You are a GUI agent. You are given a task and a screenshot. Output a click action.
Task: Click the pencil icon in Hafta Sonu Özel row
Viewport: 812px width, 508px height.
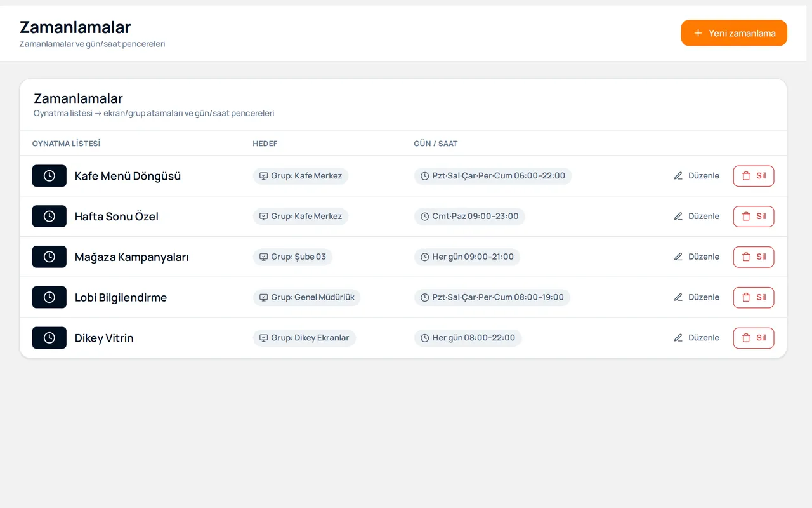678,217
